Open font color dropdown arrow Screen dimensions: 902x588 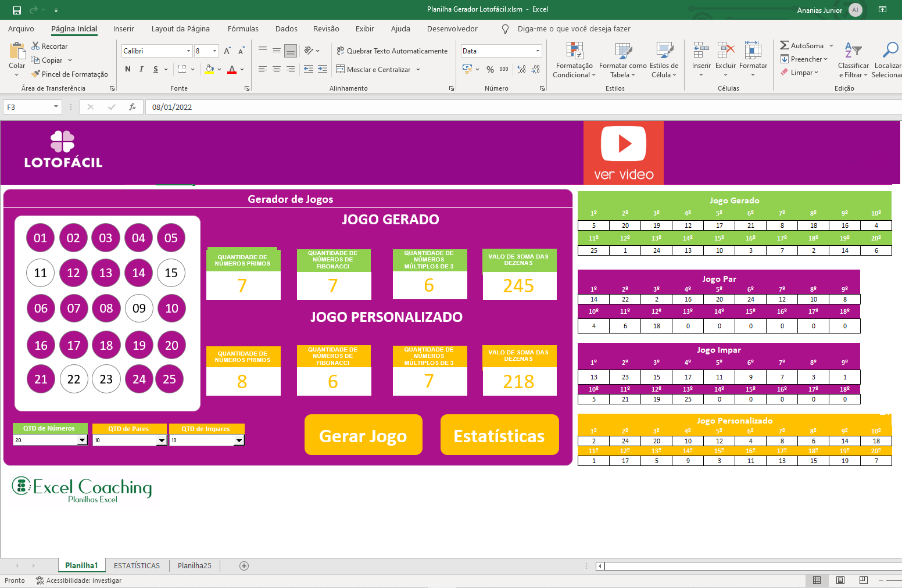(242, 69)
